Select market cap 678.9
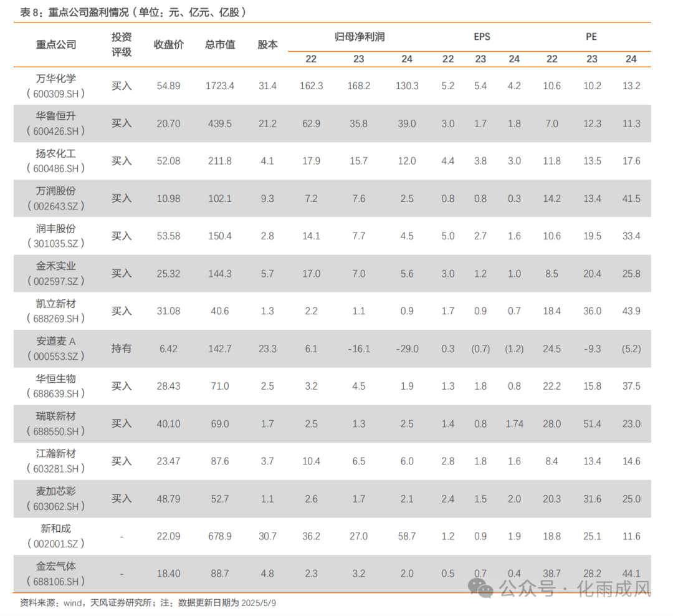The image size is (673, 616). click(x=220, y=536)
